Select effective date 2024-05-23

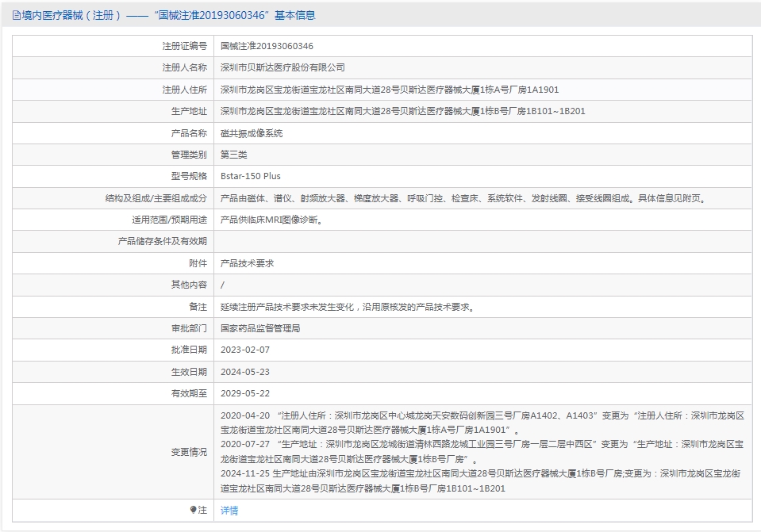click(x=245, y=372)
